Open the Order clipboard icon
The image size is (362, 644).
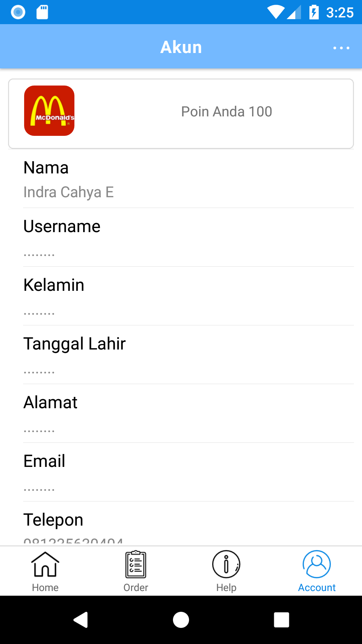click(x=136, y=564)
